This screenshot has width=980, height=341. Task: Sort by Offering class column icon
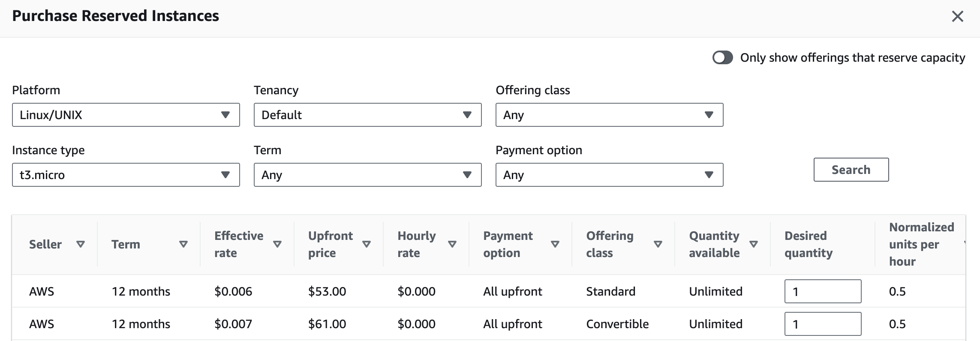tap(658, 244)
